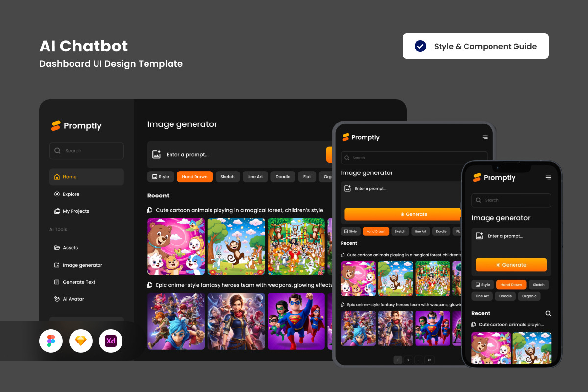The image size is (588, 392).
Task: Click the Sketch diamond icon
Action: tap(81, 341)
